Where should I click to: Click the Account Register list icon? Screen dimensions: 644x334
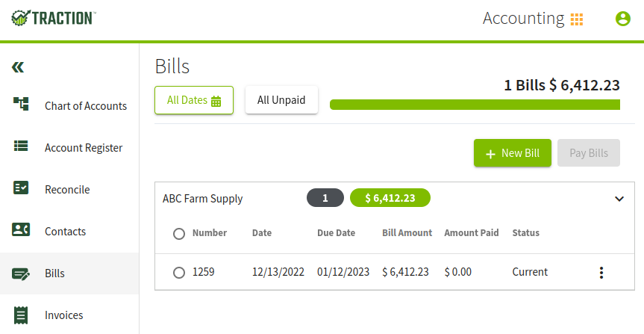click(21, 146)
